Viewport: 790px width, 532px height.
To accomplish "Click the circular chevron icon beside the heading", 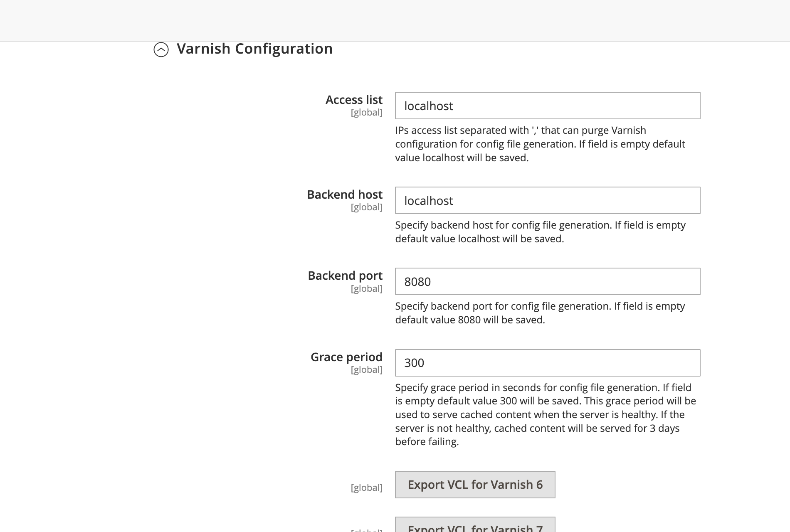I will 162,50.
